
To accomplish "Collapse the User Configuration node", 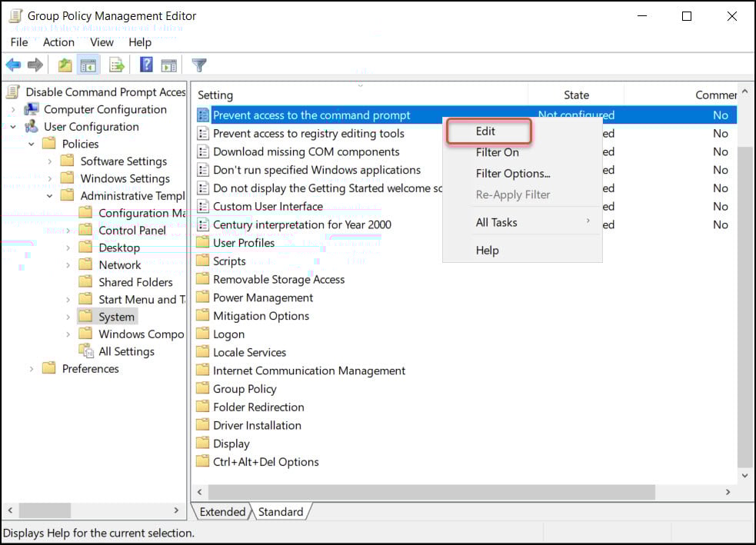I will [13, 127].
